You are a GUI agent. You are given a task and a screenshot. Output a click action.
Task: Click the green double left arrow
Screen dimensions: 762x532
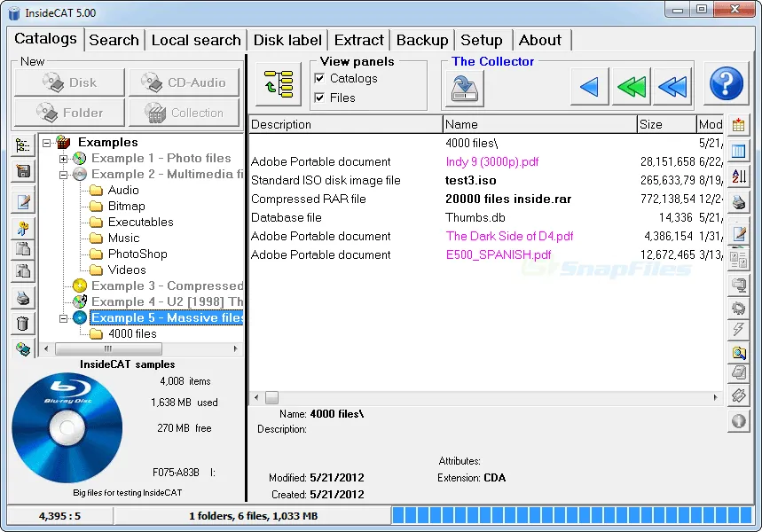[631, 86]
